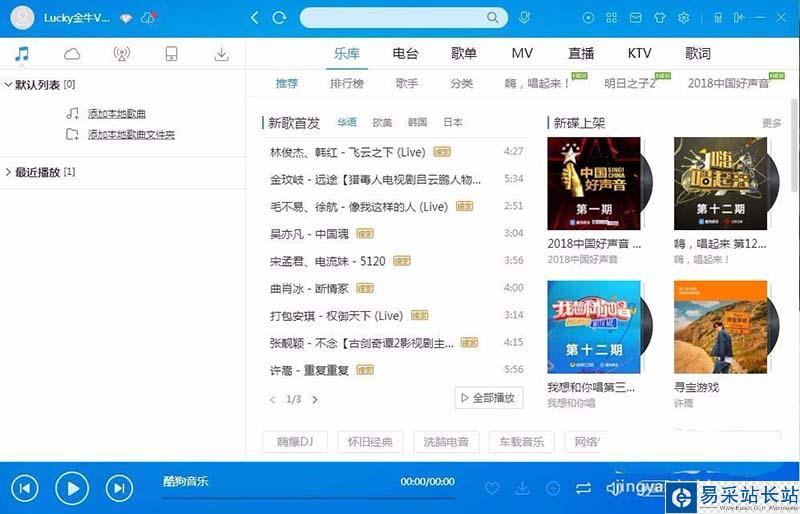The height and width of the screenshot is (514, 800).
Task: Filter new songs by 欧美
Action: (382, 123)
